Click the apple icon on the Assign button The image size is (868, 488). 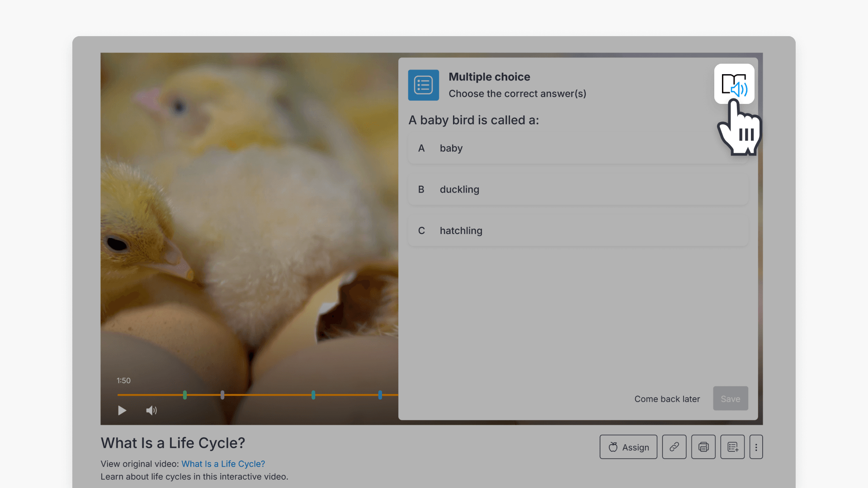tap(613, 447)
